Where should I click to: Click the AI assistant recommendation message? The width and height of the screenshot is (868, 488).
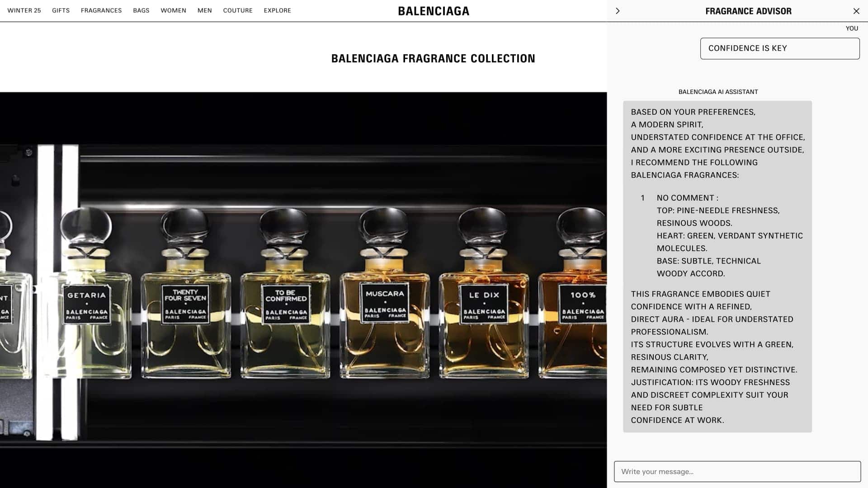click(717, 267)
